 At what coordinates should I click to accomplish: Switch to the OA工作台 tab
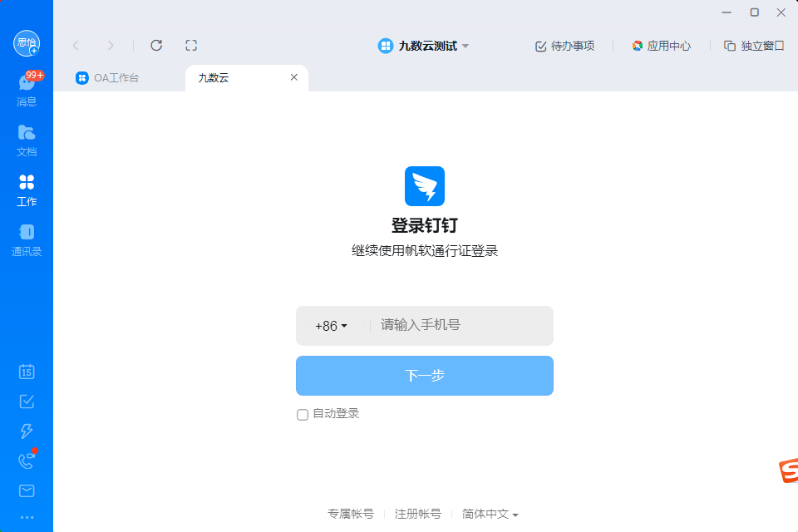[x=107, y=78]
